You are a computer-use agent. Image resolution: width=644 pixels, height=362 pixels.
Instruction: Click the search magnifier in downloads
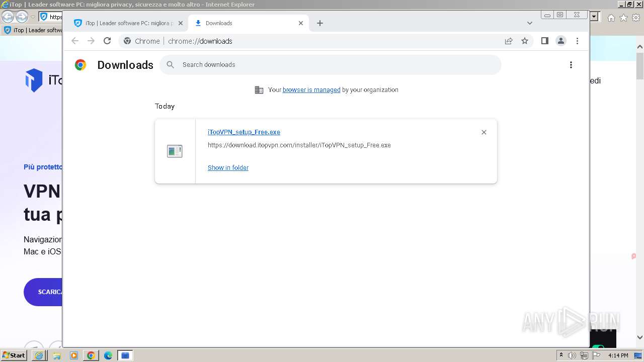(x=171, y=65)
